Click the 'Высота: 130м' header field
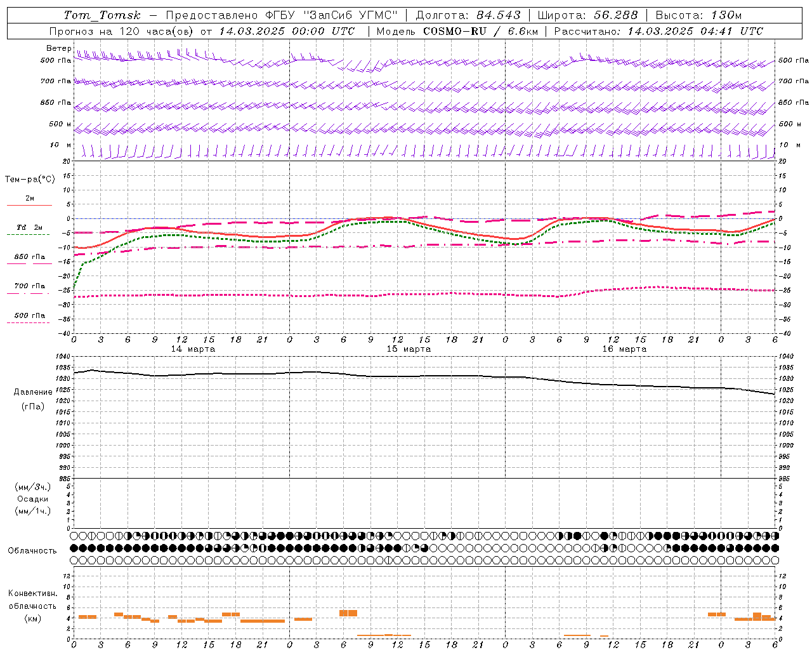 699,15
